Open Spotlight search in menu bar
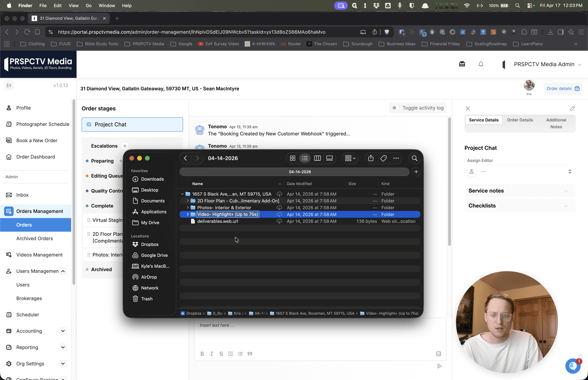 517,5
